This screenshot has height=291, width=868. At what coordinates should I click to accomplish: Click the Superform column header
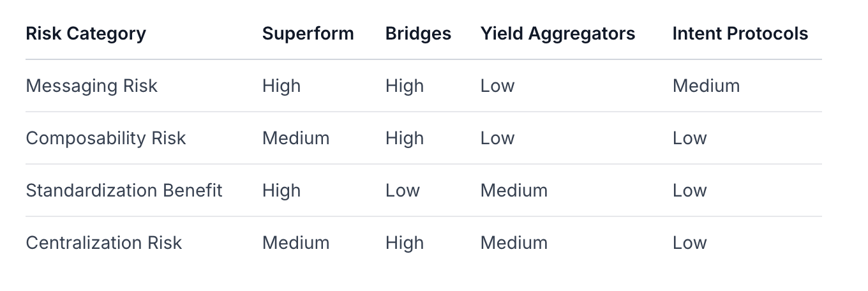click(308, 34)
